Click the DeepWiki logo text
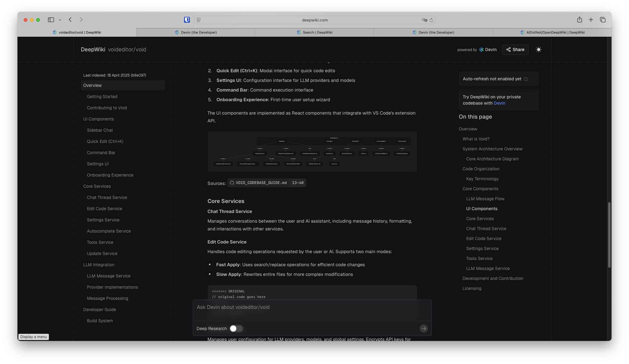Viewport: 629px width, 364px height. pyautogui.click(x=93, y=50)
